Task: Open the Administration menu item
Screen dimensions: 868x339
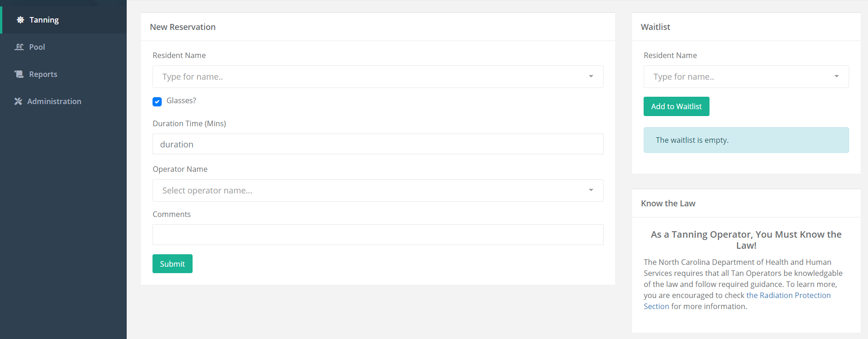Action: (x=54, y=101)
